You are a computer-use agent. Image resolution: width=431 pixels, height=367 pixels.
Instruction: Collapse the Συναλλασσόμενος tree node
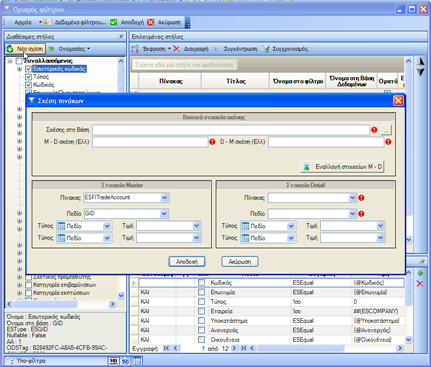point(10,61)
